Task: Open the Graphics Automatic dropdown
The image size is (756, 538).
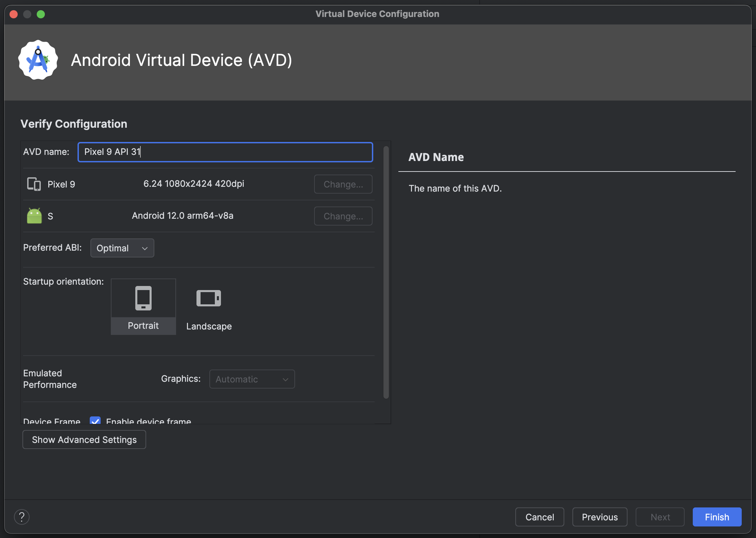Action: point(252,379)
